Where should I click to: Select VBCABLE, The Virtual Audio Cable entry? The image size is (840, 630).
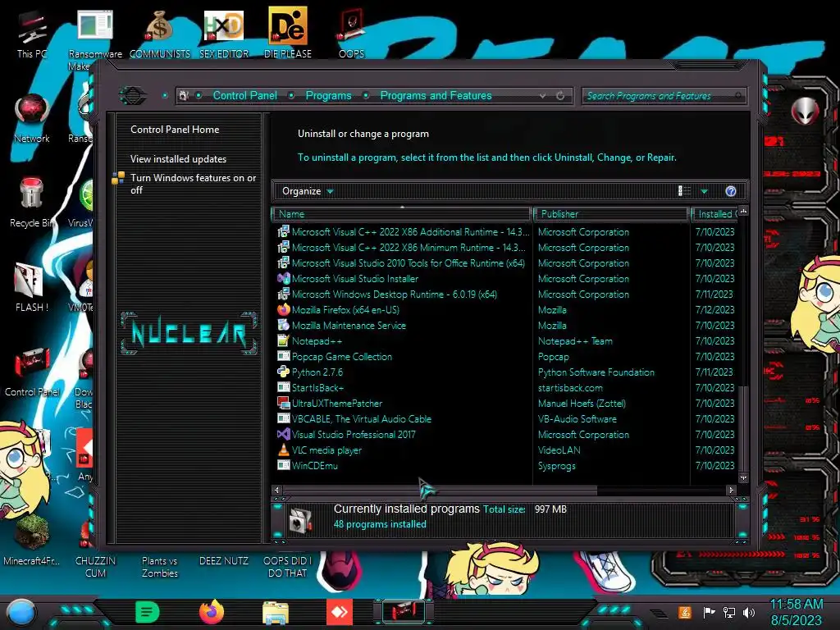coord(362,419)
